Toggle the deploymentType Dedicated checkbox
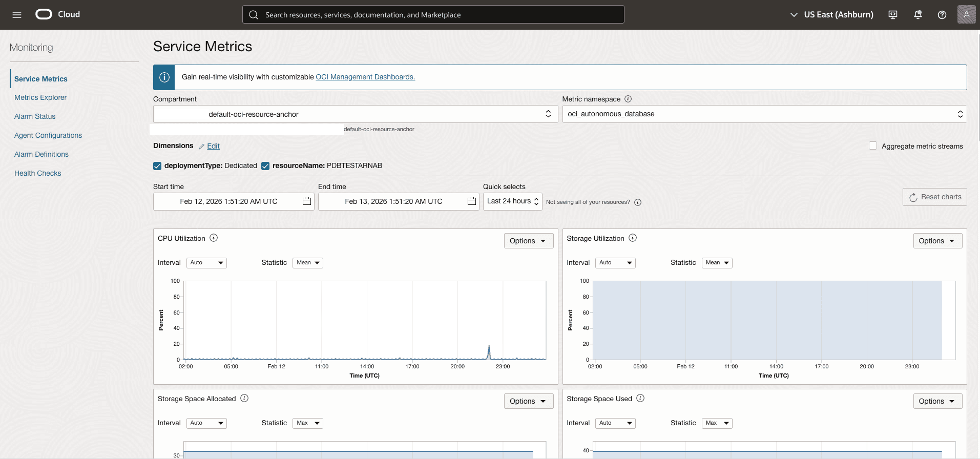The image size is (980, 459). (157, 166)
